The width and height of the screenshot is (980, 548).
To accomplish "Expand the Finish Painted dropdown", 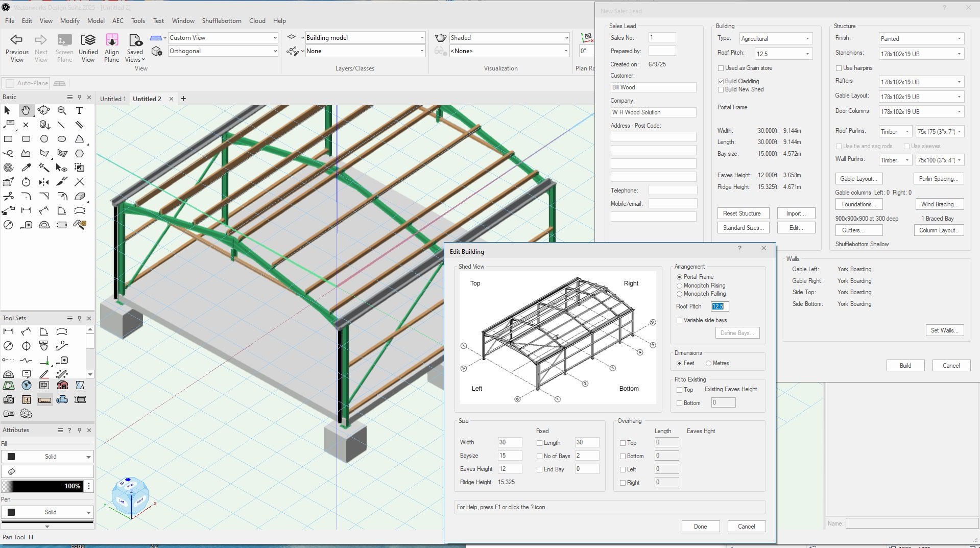I will tap(921, 39).
